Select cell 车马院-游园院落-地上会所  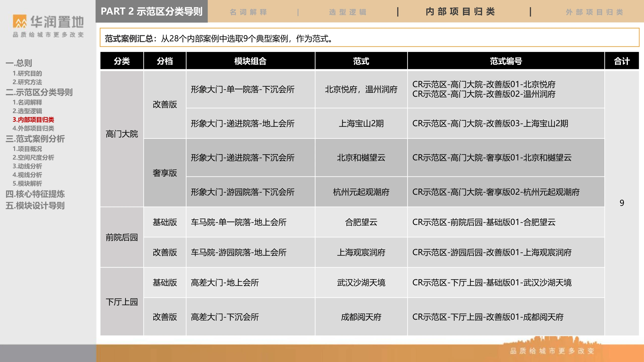click(250, 252)
